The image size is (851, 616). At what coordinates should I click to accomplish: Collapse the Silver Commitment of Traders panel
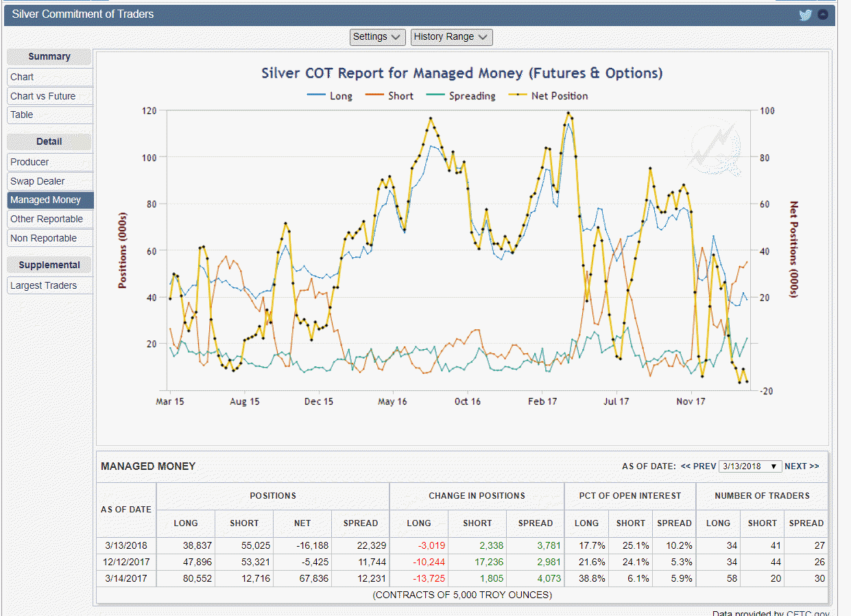click(823, 15)
